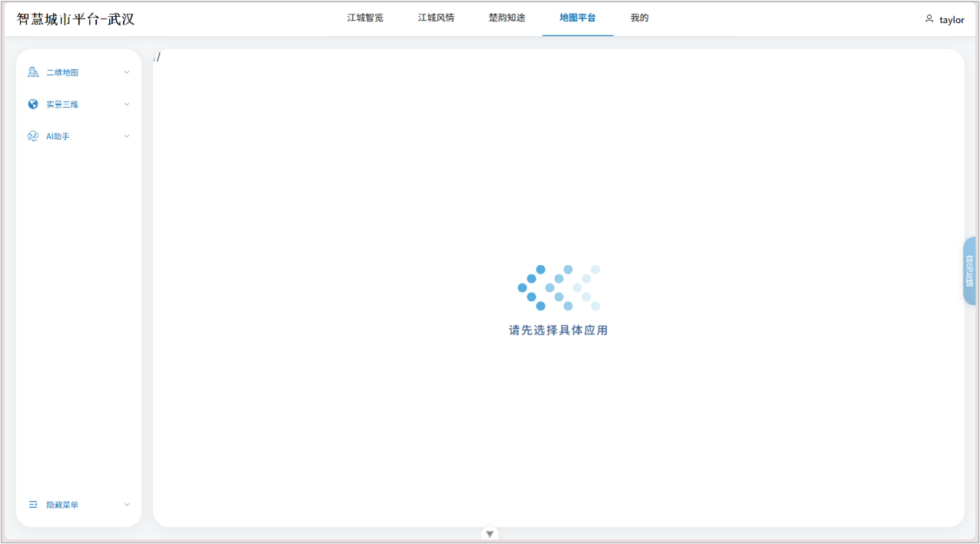The width and height of the screenshot is (980, 544).
Task: Click the 实景三维 globe icon
Action: coord(33,104)
